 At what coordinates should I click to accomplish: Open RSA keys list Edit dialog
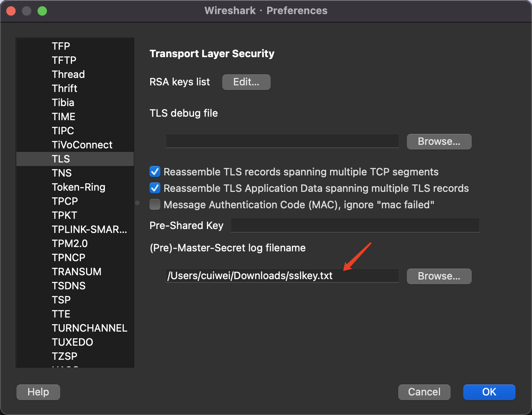pyautogui.click(x=246, y=82)
